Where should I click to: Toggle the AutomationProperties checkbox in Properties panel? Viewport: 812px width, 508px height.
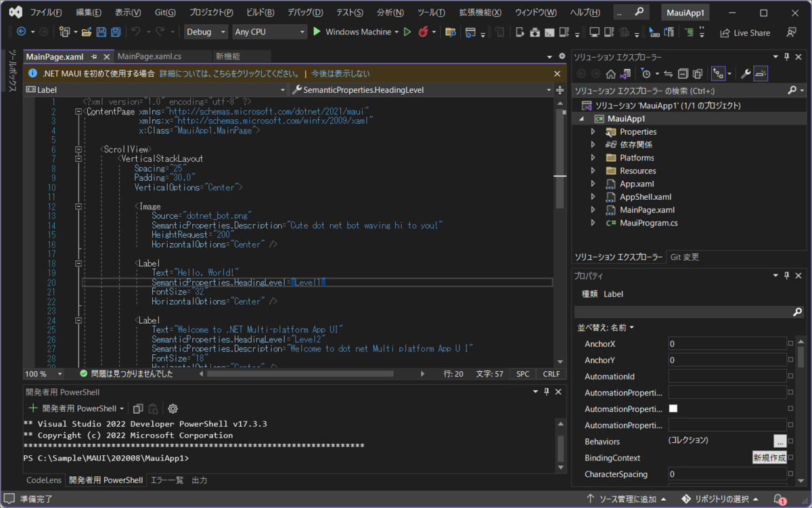pos(673,408)
